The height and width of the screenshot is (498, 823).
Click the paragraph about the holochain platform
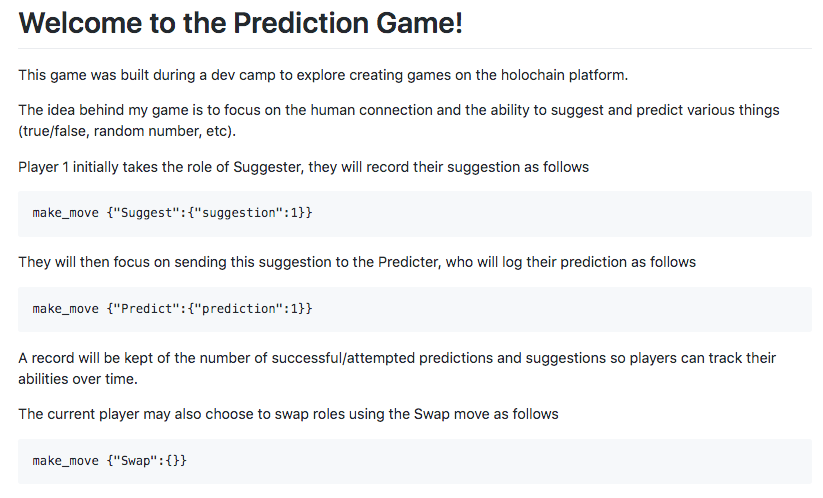coord(323,75)
